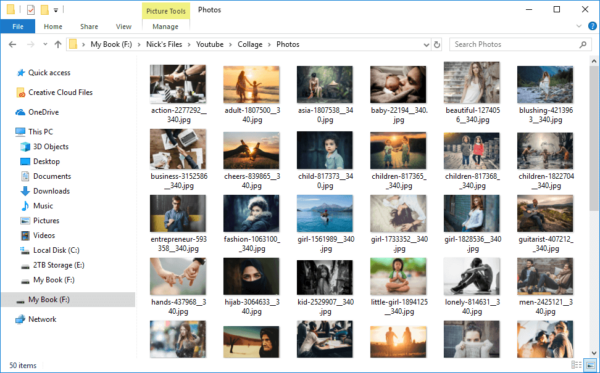The image size is (600, 373).
Task: Select the highlighted My Book (F:) entry
Action: pos(68,300)
